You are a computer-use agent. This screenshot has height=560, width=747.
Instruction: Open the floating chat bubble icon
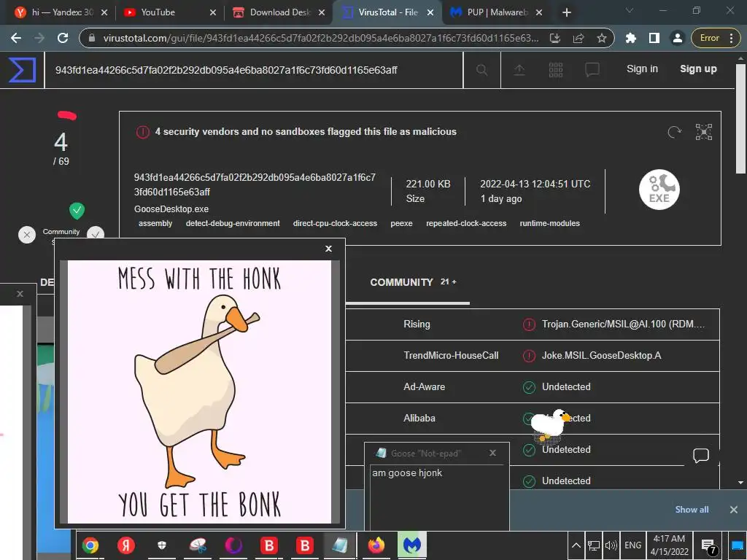701,456
